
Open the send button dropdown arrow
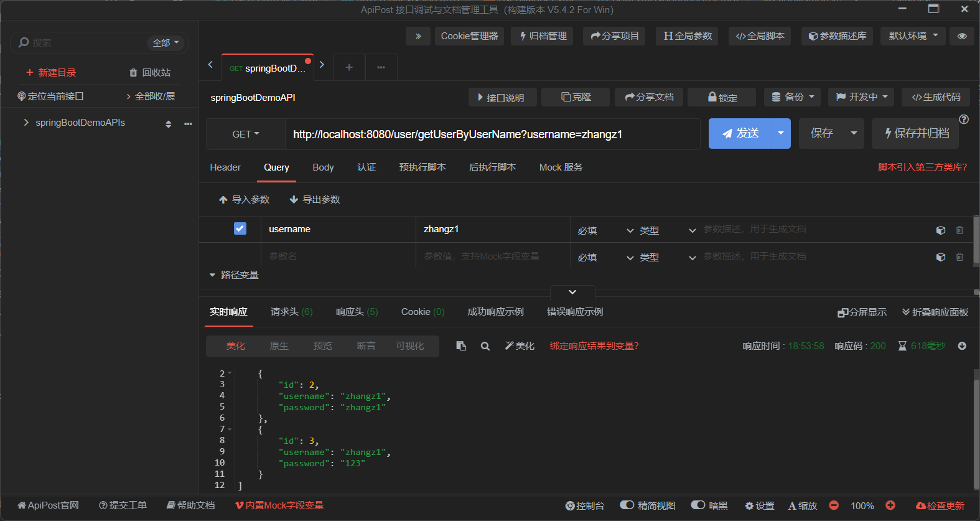coord(781,133)
